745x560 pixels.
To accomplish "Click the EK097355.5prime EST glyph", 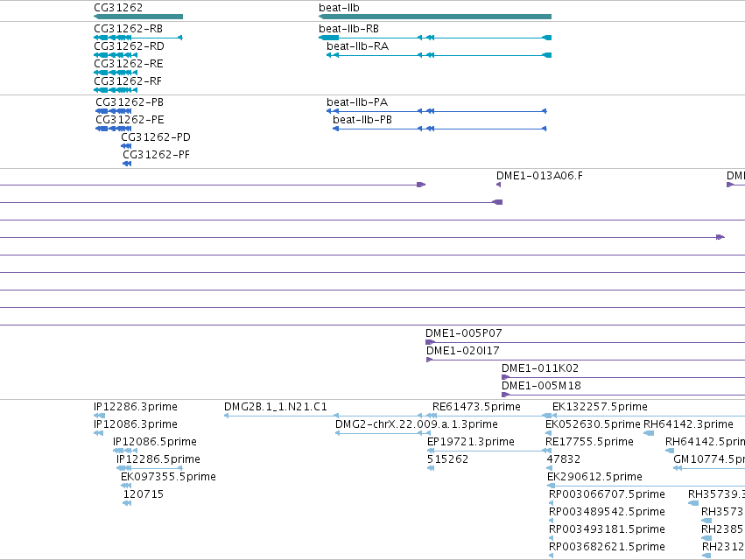I will 126,486.
